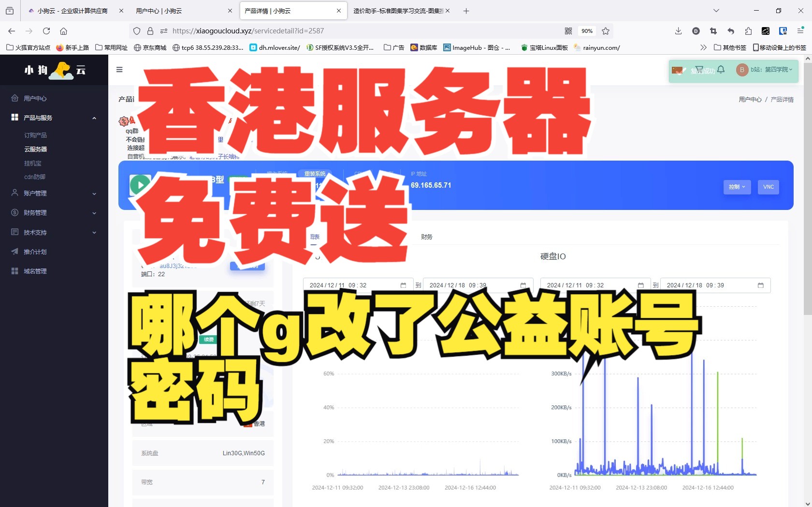Open calendar icon of 硬盘IO end date field
Screen dimensions: 812x507
pyautogui.click(x=760, y=285)
